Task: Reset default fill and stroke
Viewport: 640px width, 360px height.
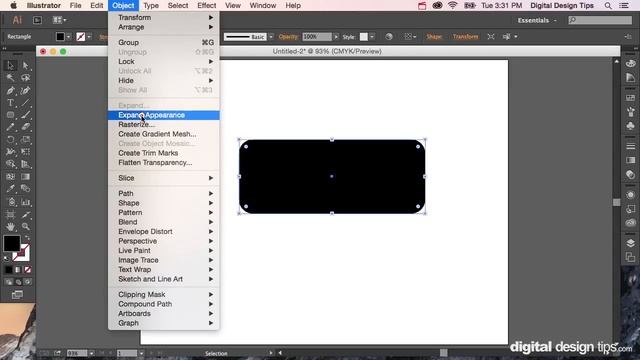Action: click(6, 258)
